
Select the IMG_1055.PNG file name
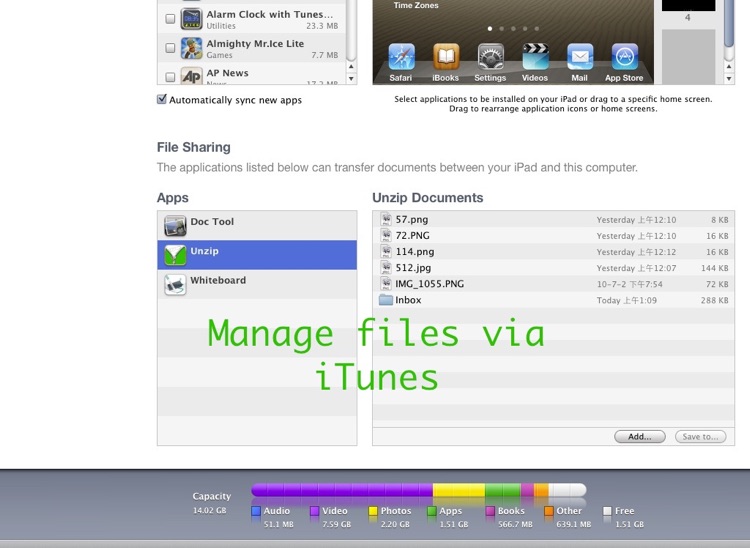pos(430,284)
